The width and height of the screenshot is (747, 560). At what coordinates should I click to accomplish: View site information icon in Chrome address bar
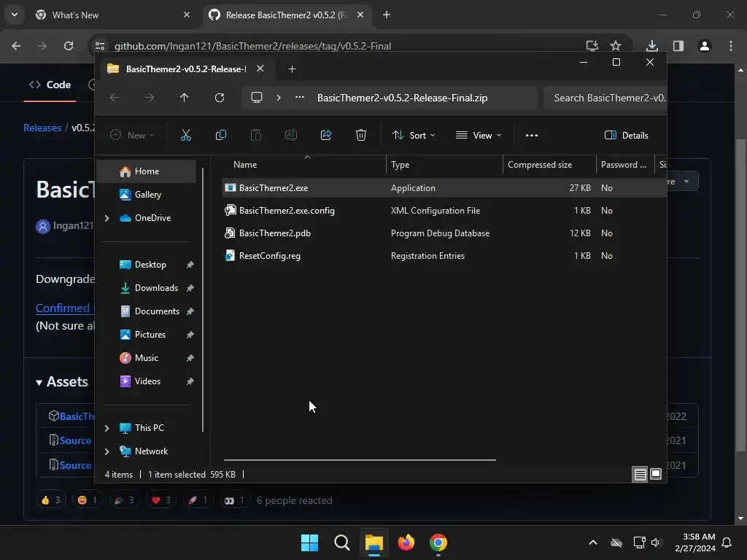point(100,46)
